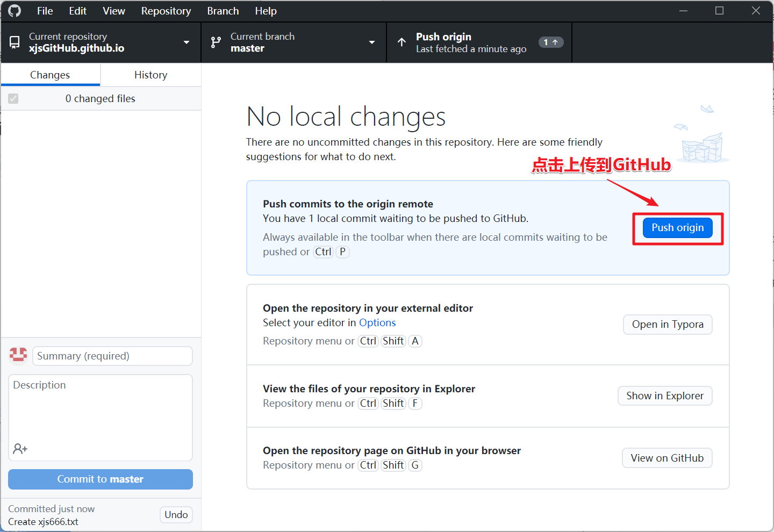Minimize the GitHub Desktop window
The width and height of the screenshot is (774, 532).
click(684, 11)
